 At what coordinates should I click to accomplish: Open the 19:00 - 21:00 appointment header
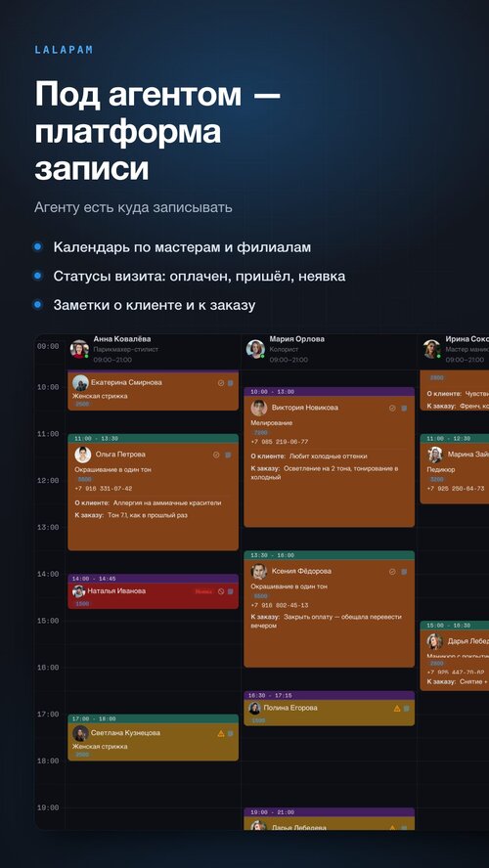[329, 812]
